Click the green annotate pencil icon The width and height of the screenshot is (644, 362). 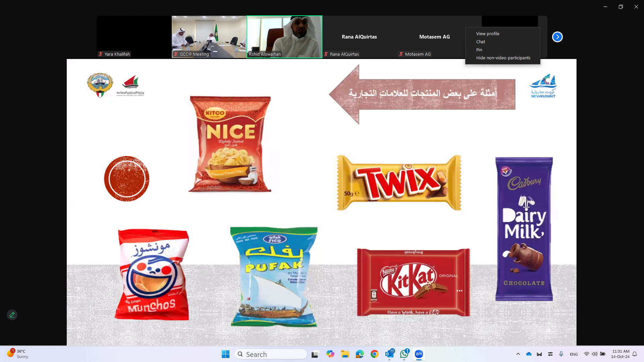pyautogui.click(x=12, y=315)
